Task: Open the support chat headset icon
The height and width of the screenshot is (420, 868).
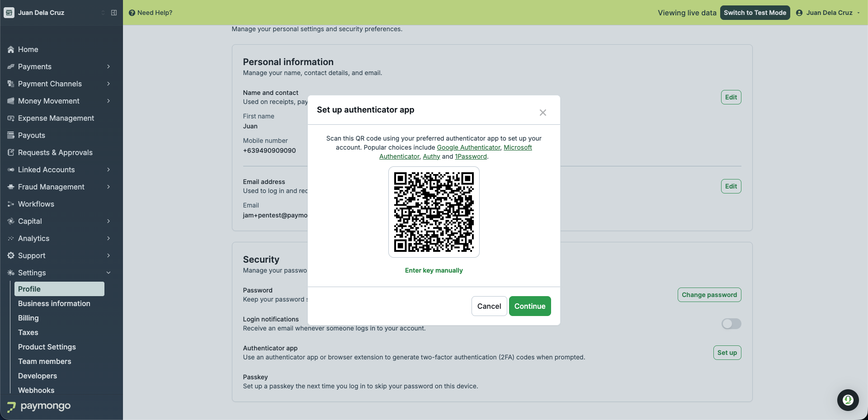Action: (x=848, y=400)
